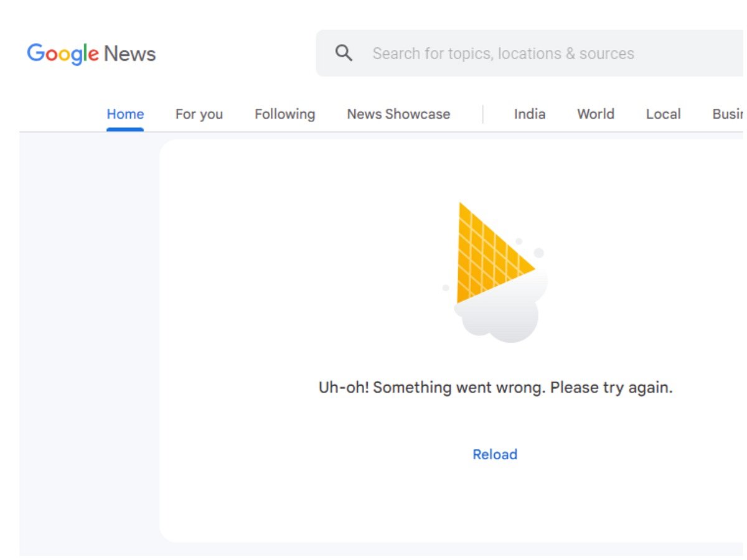747x560 pixels.
Task: Open the For you tab
Action: 199,114
